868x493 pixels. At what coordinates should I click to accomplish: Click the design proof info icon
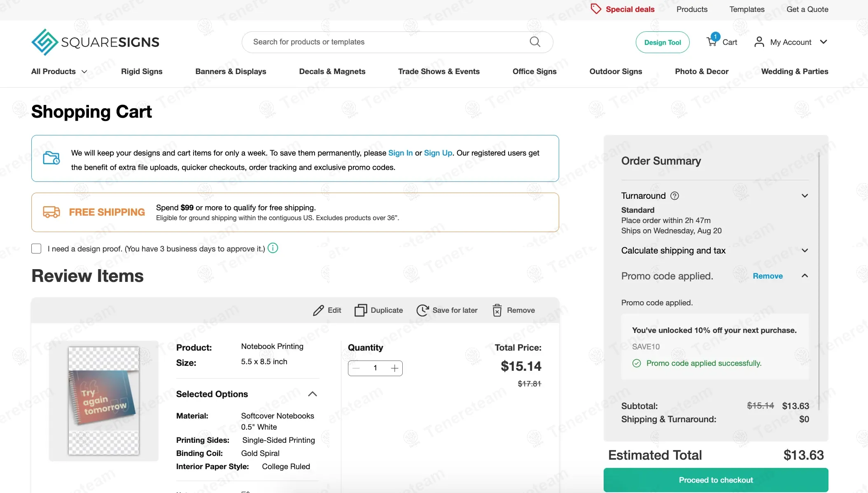pos(273,248)
